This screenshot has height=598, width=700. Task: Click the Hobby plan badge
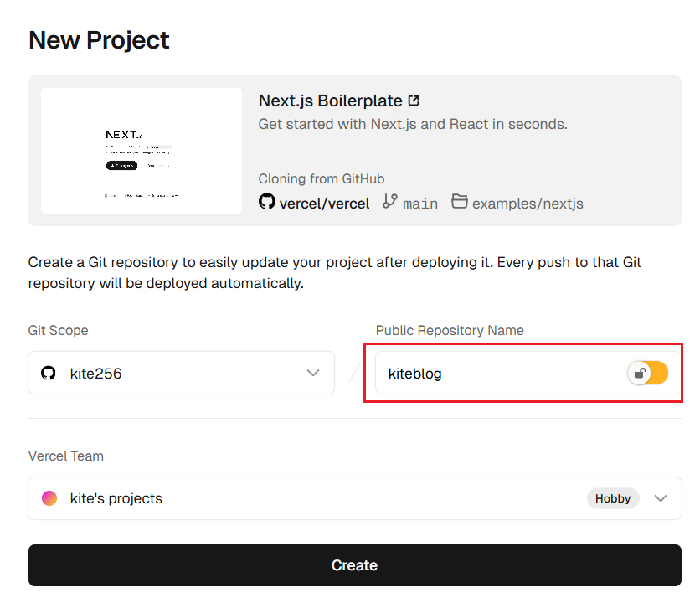(x=613, y=498)
